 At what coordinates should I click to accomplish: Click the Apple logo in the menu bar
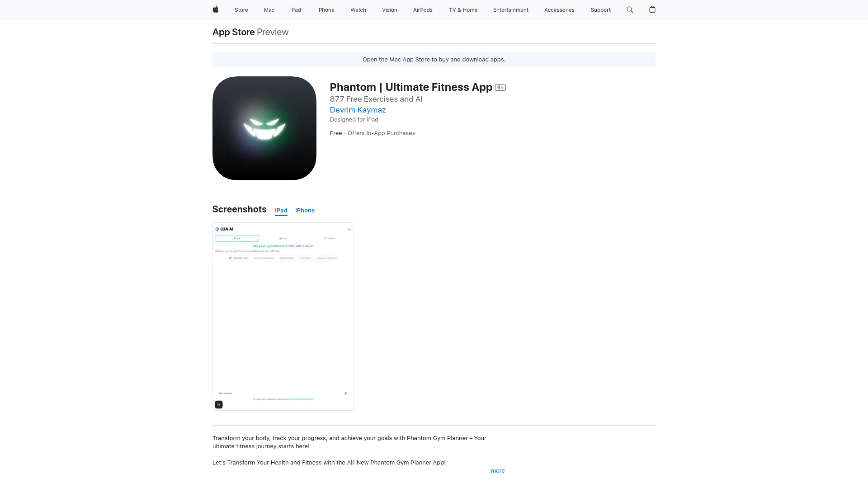(x=216, y=9)
